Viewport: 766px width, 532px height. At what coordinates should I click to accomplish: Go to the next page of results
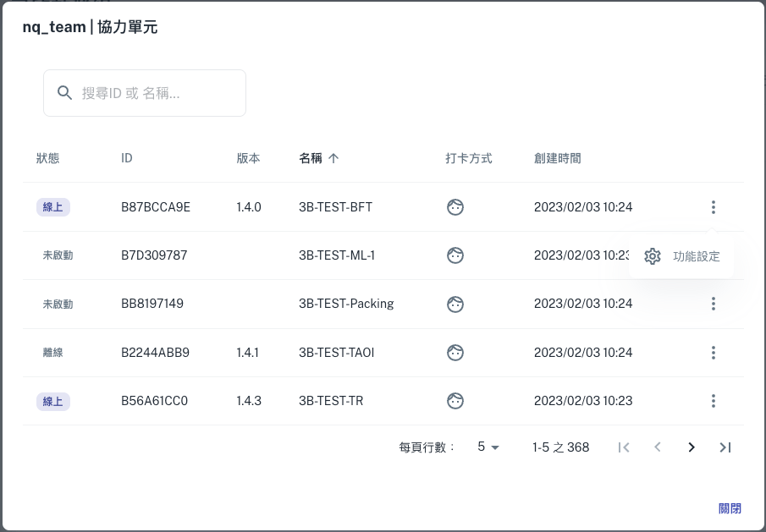(x=692, y=447)
